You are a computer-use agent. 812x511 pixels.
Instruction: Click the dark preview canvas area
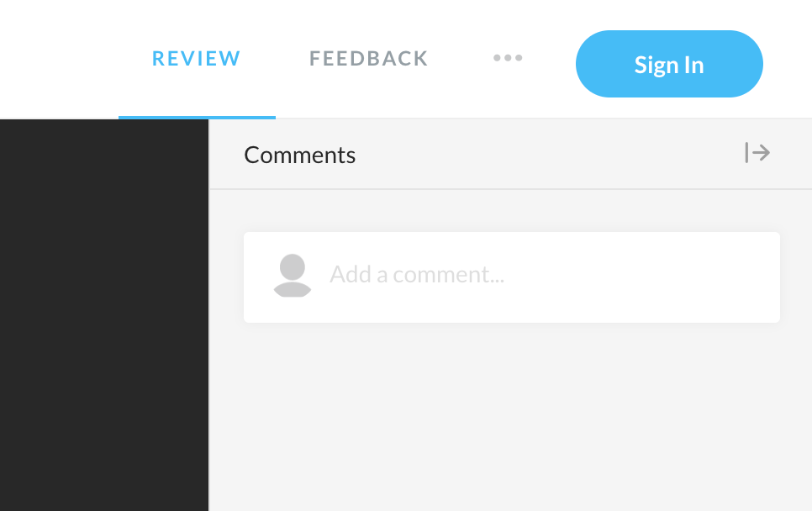[104, 315]
